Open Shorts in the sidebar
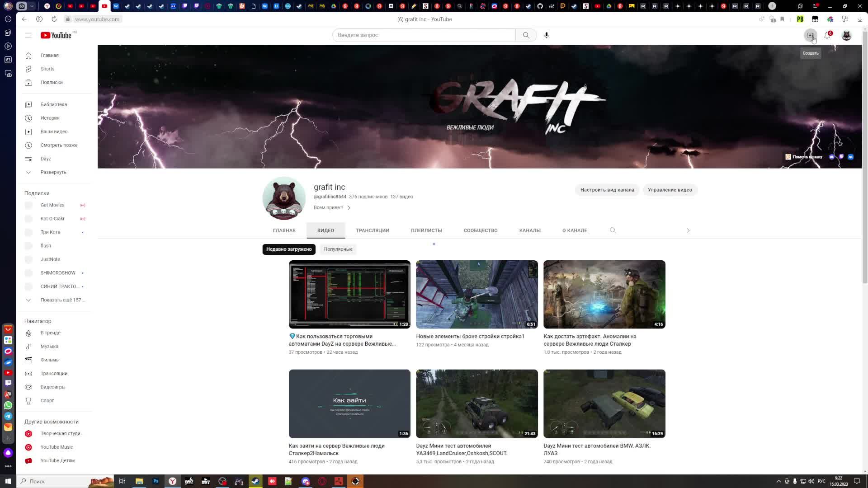Image resolution: width=868 pixels, height=488 pixels. [x=47, y=69]
